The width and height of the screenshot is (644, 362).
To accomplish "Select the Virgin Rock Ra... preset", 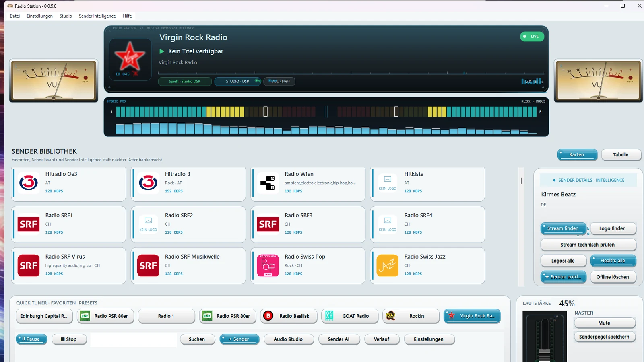I will pyautogui.click(x=472, y=316).
